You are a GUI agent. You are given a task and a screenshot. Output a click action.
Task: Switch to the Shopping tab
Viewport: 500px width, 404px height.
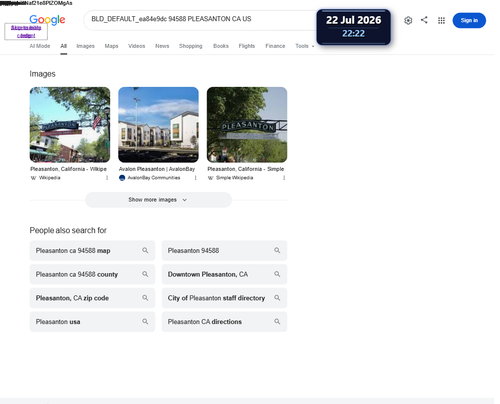(x=191, y=46)
